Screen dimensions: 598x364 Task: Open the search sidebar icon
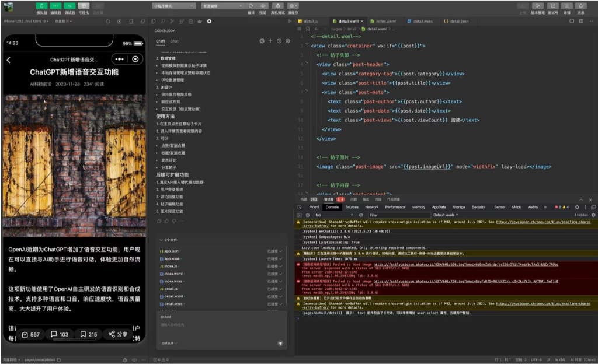163,22
